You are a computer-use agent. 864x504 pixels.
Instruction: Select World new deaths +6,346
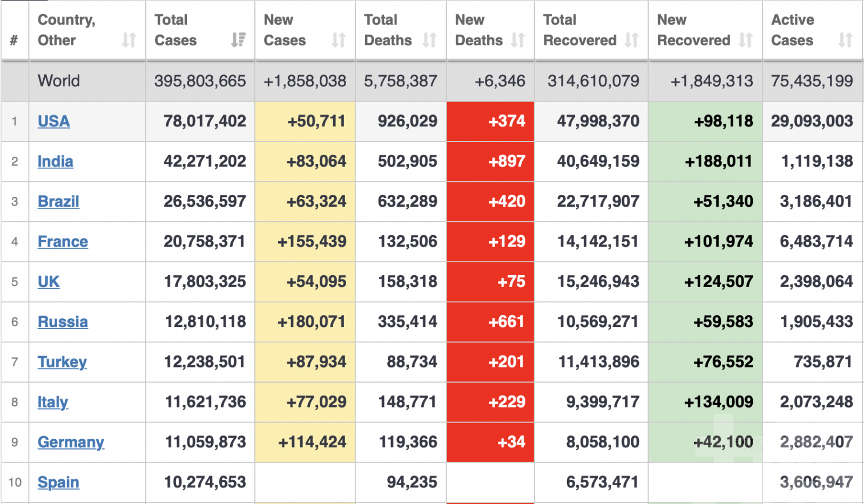[x=500, y=81]
